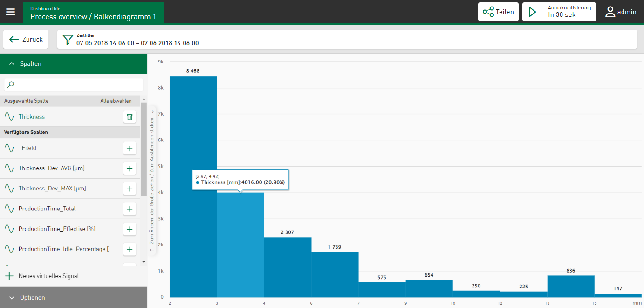
Task: Add the Thickness_Dev_AVG column
Action: pyautogui.click(x=130, y=168)
